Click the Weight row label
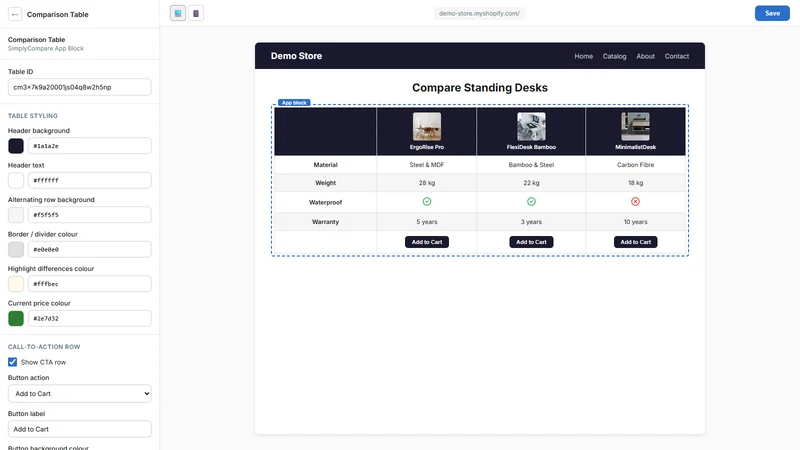The image size is (800, 450). tap(326, 183)
